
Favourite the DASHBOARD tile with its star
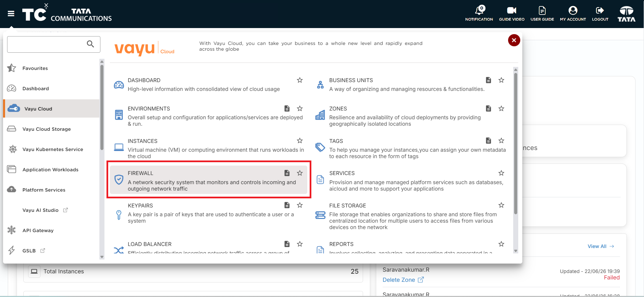(x=300, y=80)
